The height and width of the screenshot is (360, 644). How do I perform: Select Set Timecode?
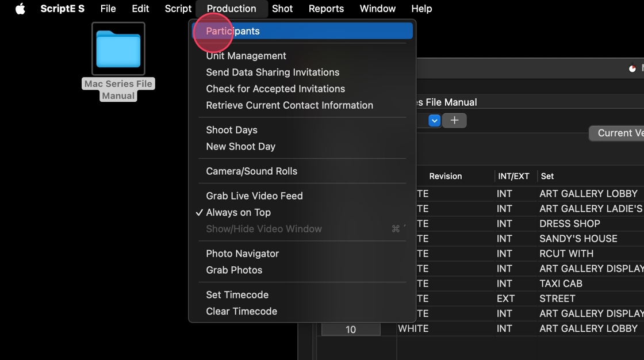coord(237,295)
